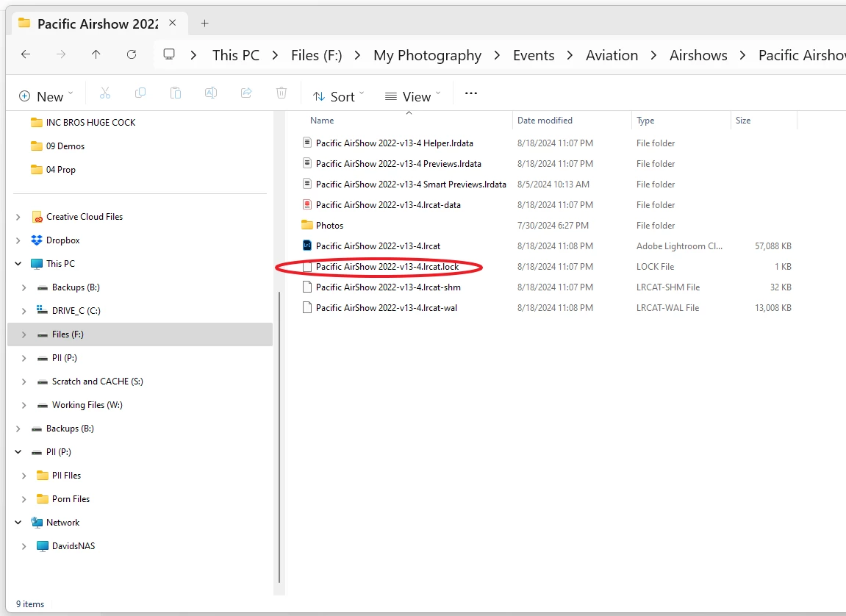
Task: Go back with the Back arrow
Action: (26, 54)
